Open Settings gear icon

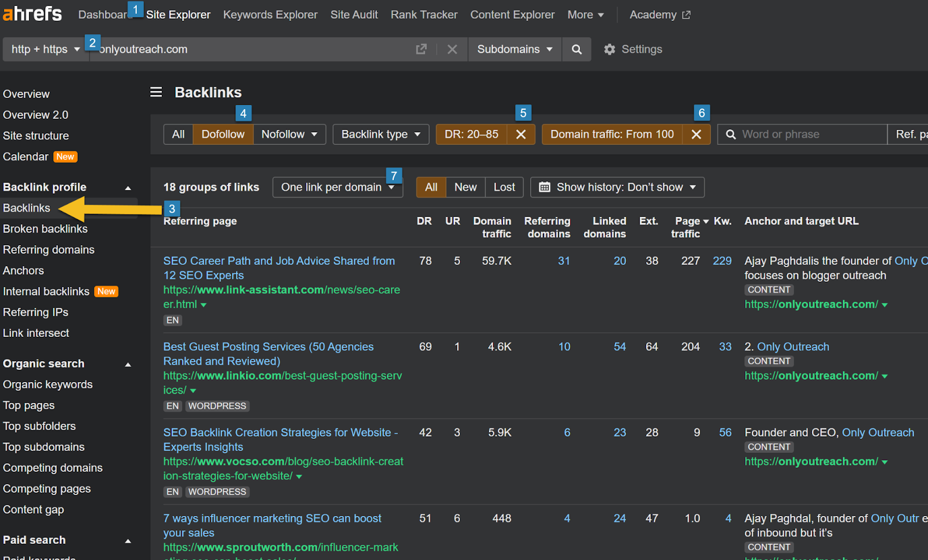(x=609, y=49)
